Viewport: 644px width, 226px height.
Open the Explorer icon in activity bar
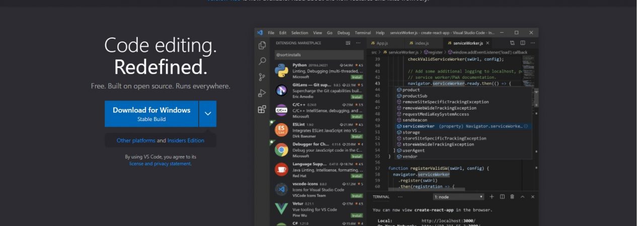(262, 45)
